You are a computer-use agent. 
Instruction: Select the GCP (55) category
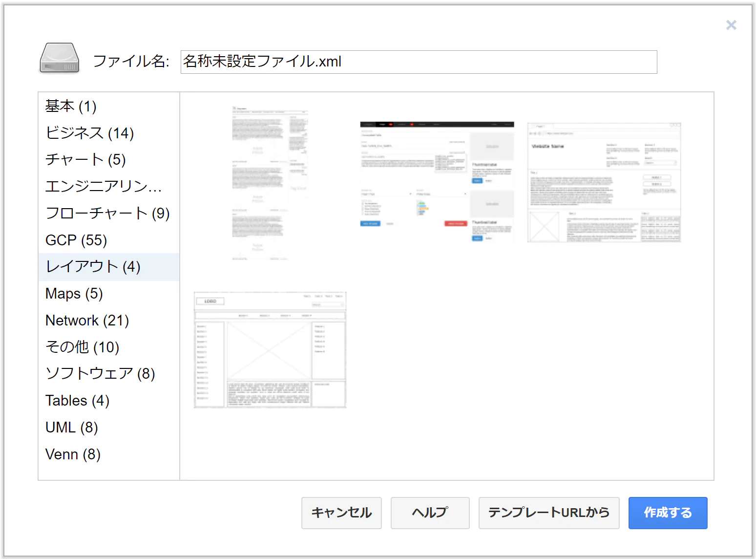click(109, 240)
